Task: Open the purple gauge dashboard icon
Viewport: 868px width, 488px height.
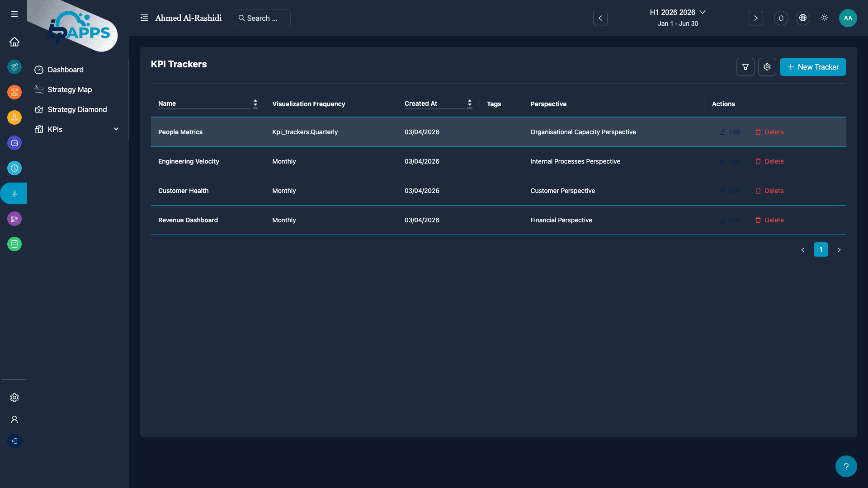Action: coord(14,143)
